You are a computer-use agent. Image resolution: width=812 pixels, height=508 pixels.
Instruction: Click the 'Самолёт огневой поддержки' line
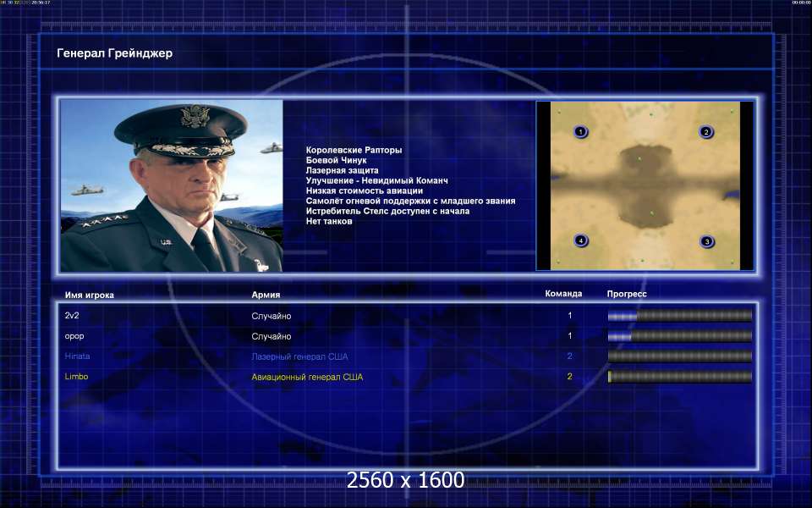[x=411, y=202]
